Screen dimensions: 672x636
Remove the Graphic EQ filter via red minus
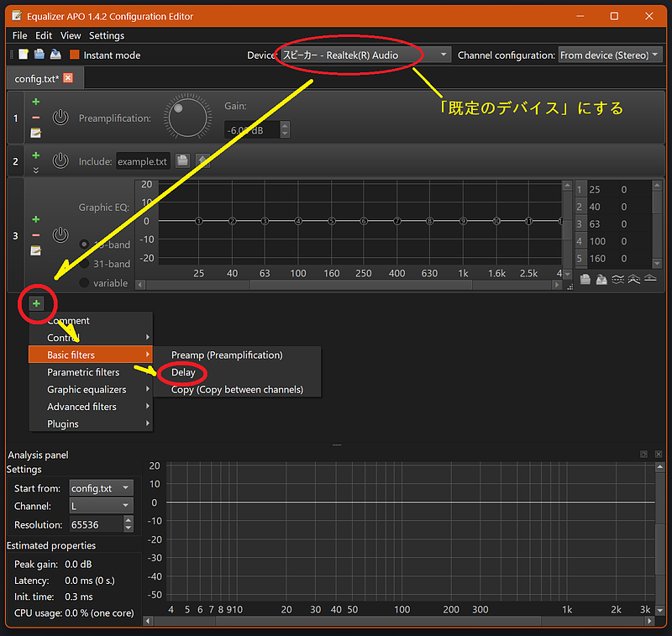coord(36,235)
